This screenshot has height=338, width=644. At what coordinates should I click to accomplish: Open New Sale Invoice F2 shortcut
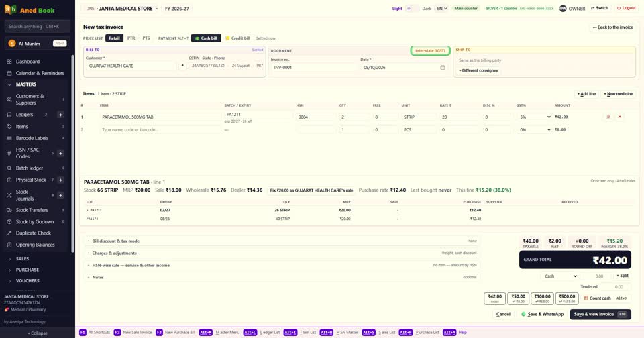[x=133, y=332]
